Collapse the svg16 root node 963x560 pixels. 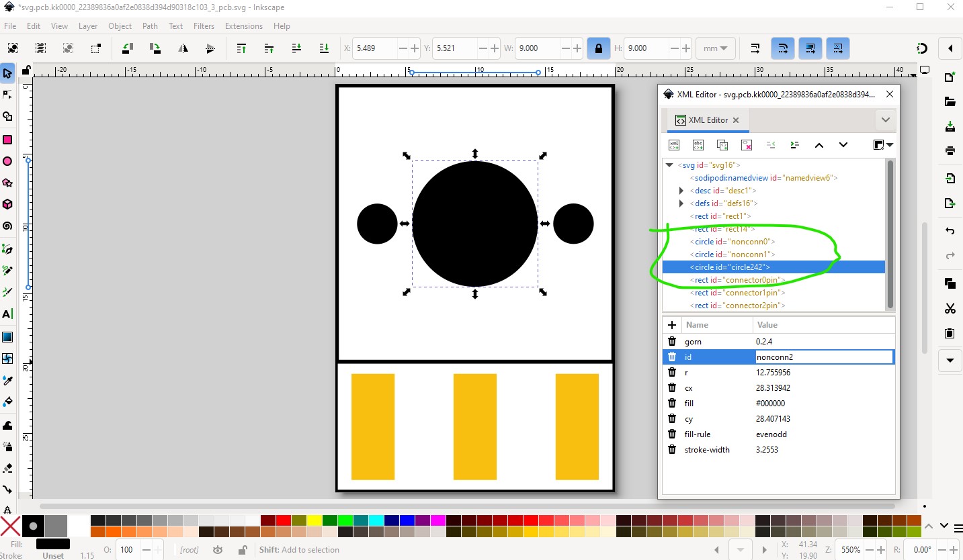click(x=669, y=165)
